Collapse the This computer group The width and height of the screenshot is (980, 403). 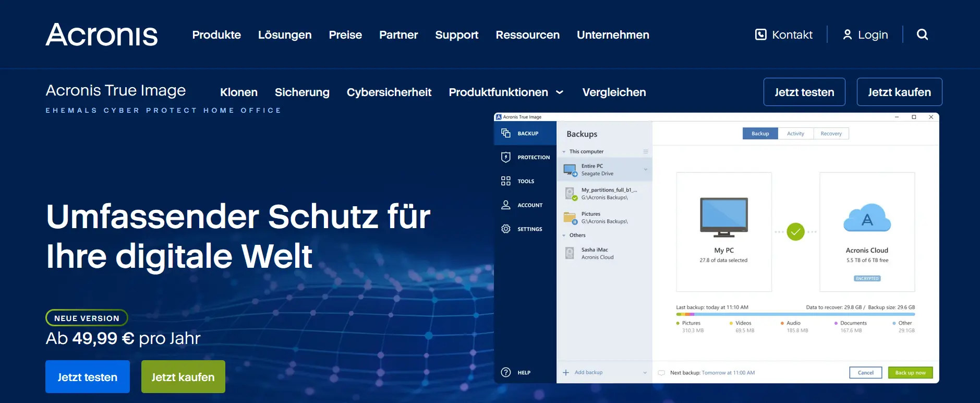click(x=564, y=152)
